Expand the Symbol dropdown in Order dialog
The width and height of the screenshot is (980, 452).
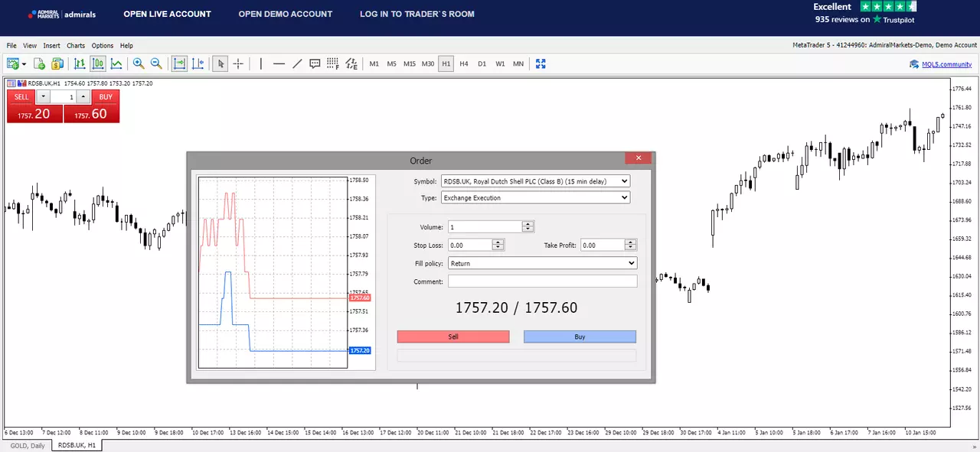535,181
